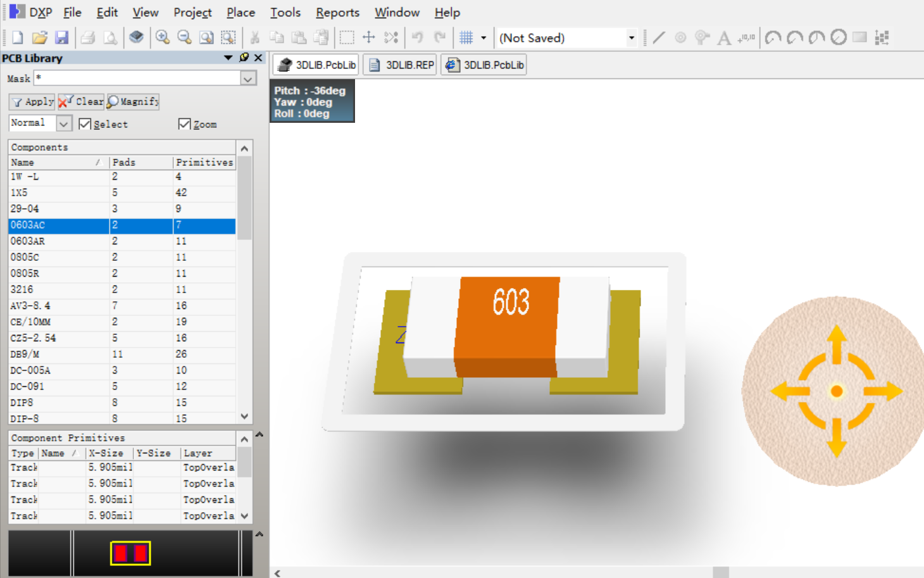Sort primitives by Layer column header
The image size is (924, 578).
coord(209,453)
